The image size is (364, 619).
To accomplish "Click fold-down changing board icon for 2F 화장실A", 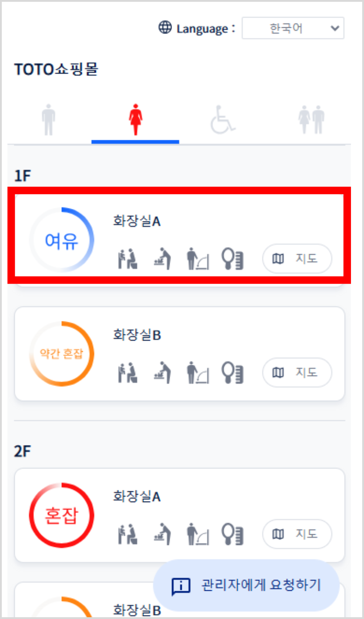I will pos(198,534).
